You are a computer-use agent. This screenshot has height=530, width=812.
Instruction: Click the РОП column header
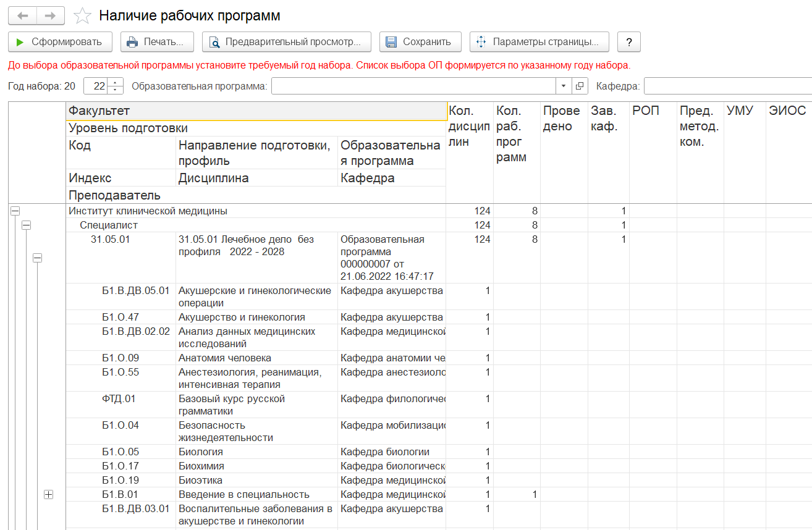coord(653,153)
